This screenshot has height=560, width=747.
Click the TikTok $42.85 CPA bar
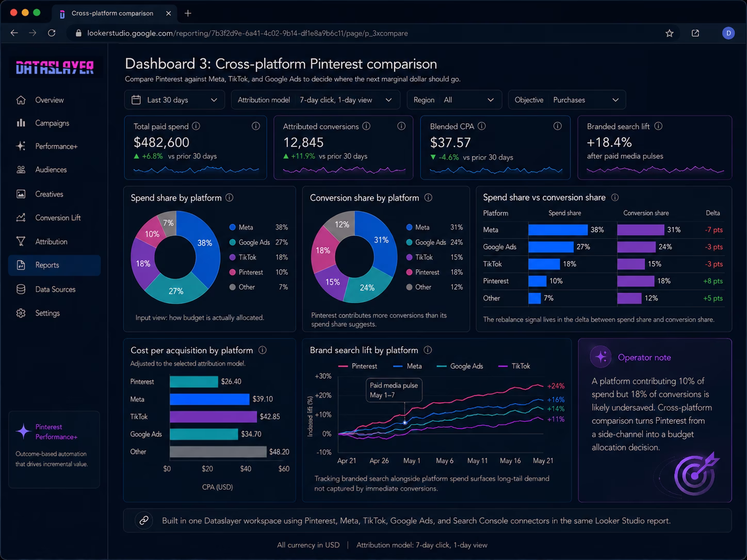pos(213,416)
